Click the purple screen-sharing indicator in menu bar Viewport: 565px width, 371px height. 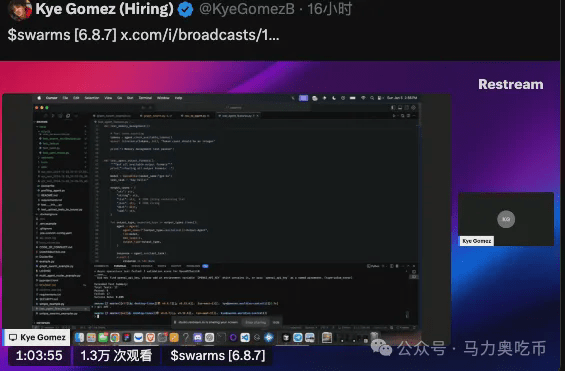point(303,98)
